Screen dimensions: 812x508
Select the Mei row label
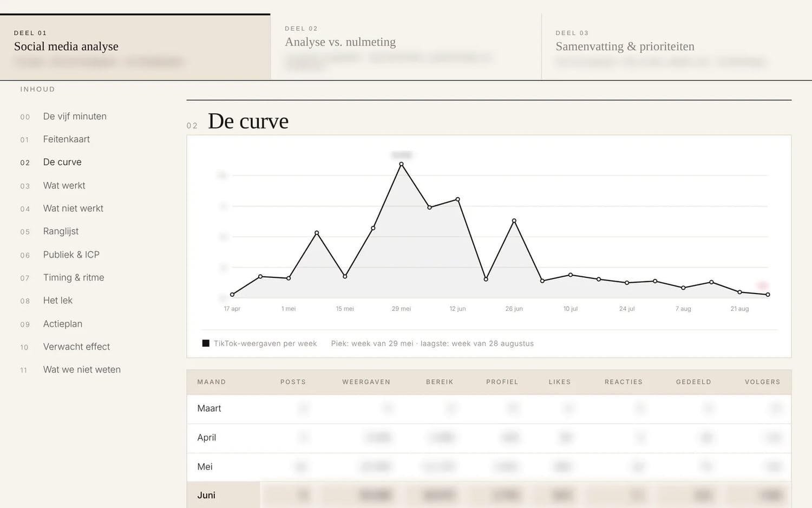(x=205, y=467)
